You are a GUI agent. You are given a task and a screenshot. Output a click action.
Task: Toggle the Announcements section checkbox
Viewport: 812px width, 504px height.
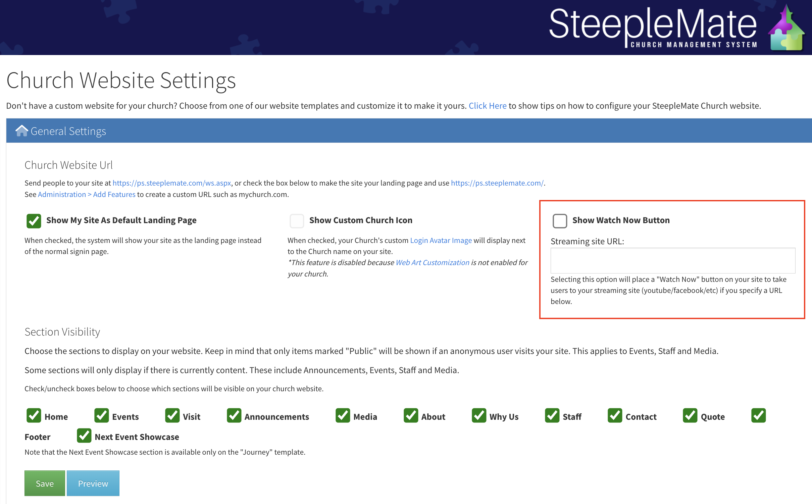pos(234,415)
